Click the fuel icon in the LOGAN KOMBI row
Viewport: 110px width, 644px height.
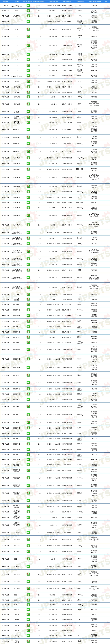[x=28, y=299]
